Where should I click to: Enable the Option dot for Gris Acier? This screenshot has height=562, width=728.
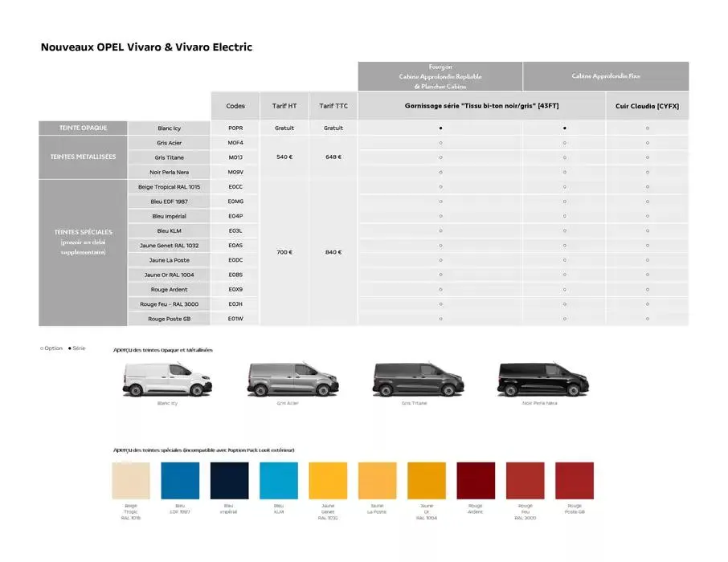pos(442,142)
